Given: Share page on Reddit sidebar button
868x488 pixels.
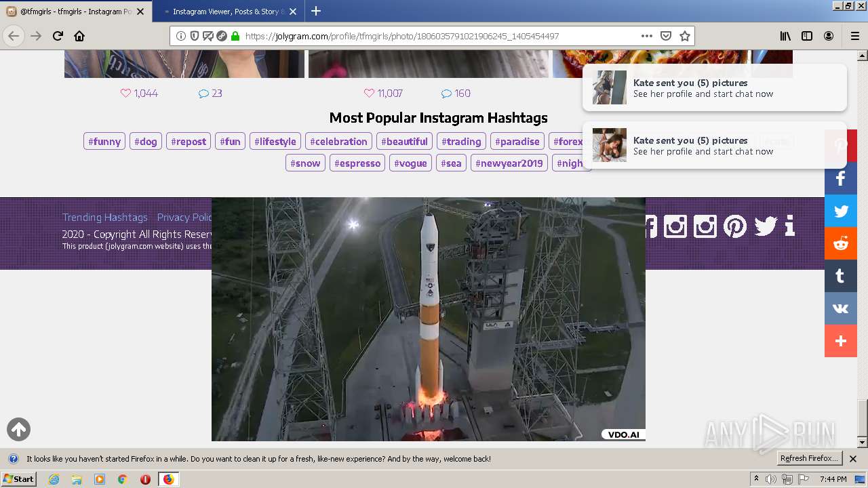Looking at the screenshot, I should pos(841,243).
